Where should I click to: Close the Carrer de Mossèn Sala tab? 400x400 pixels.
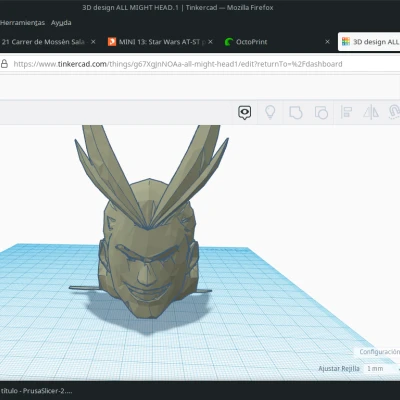point(93,42)
